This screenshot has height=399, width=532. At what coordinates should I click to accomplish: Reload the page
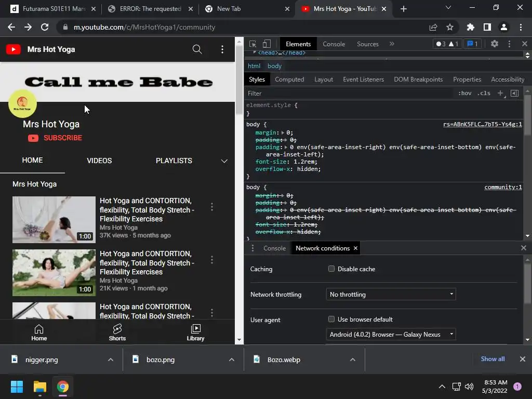[45, 27]
